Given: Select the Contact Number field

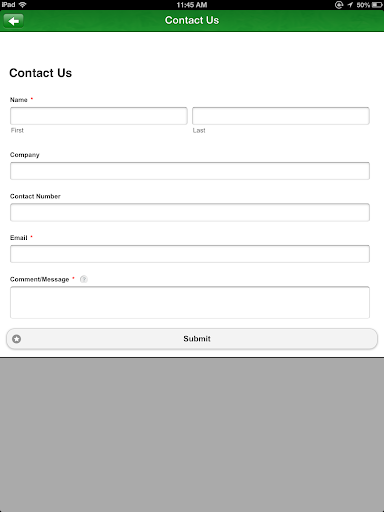Looking at the screenshot, I should [190, 212].
